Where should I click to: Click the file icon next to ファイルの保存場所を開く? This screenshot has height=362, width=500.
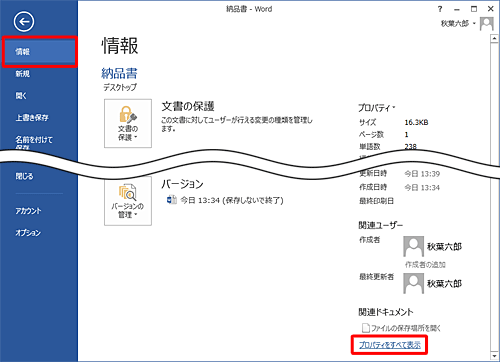click(366, 328)
